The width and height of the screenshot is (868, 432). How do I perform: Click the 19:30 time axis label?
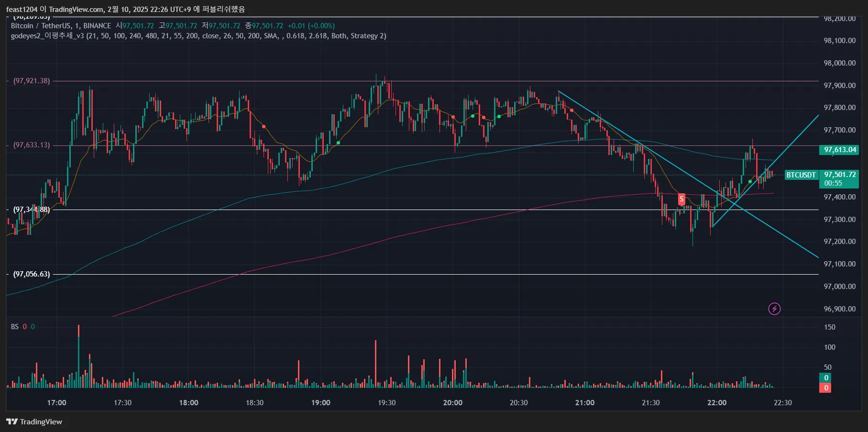click(386, 403)
